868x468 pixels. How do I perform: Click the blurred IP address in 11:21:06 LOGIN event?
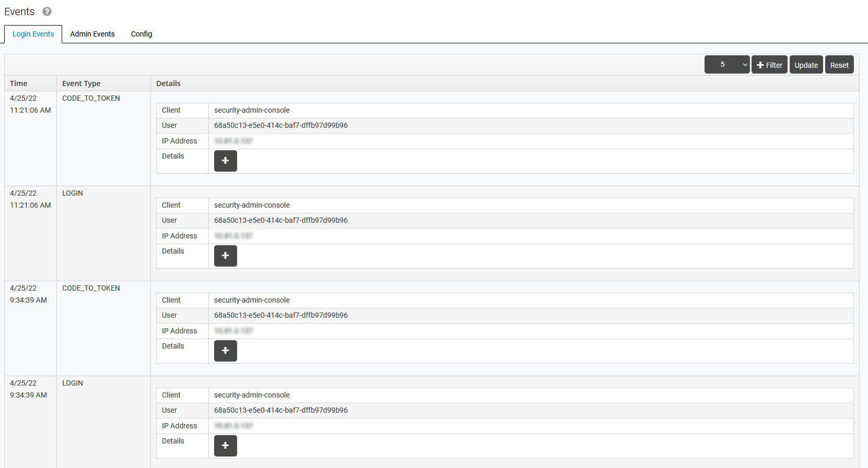(x=233, y=236)
